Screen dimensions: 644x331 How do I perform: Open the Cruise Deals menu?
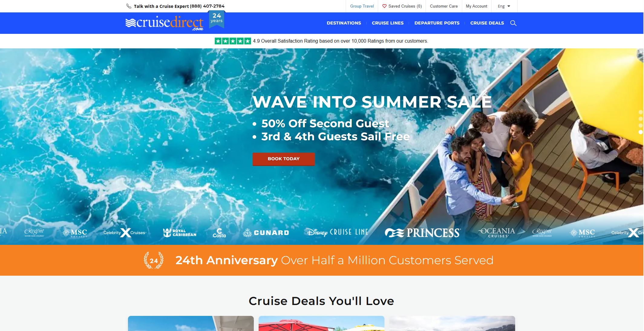point(487,23)
